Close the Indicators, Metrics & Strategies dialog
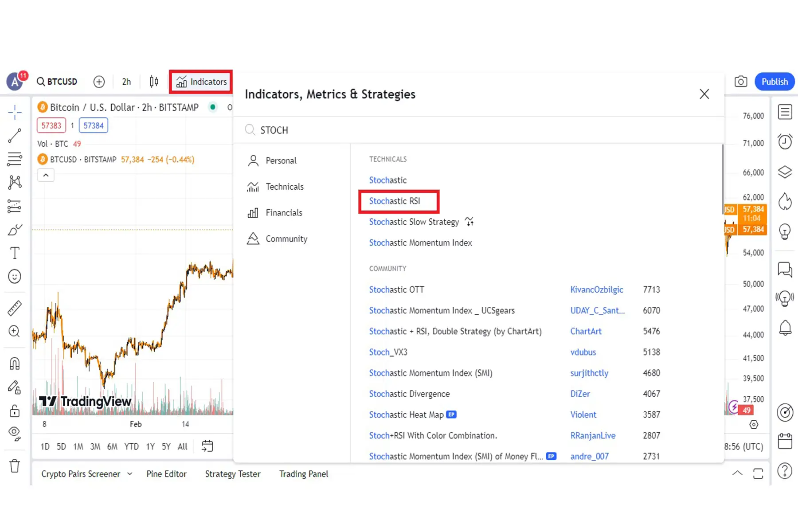This screenshot has height=532, width=798. pos(704,94)
